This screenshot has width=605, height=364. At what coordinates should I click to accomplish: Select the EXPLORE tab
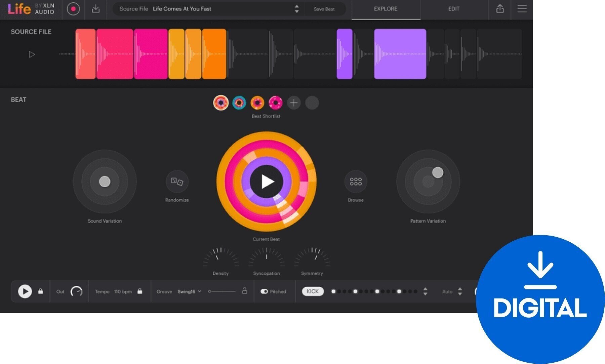[385, 9]
